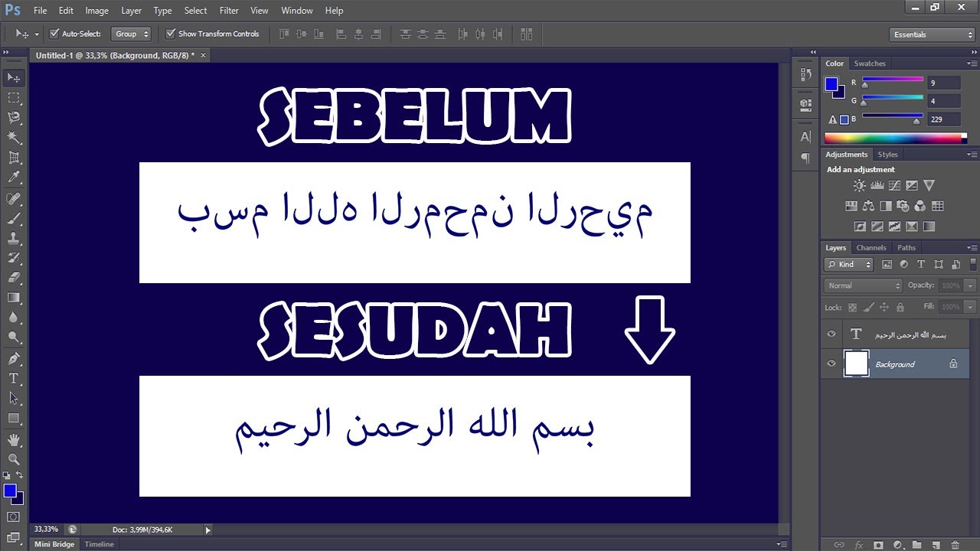The height and width of the screenshot is (551, 980).
Task: Select the Clone Stamp tool
Action: coord(14,239)
